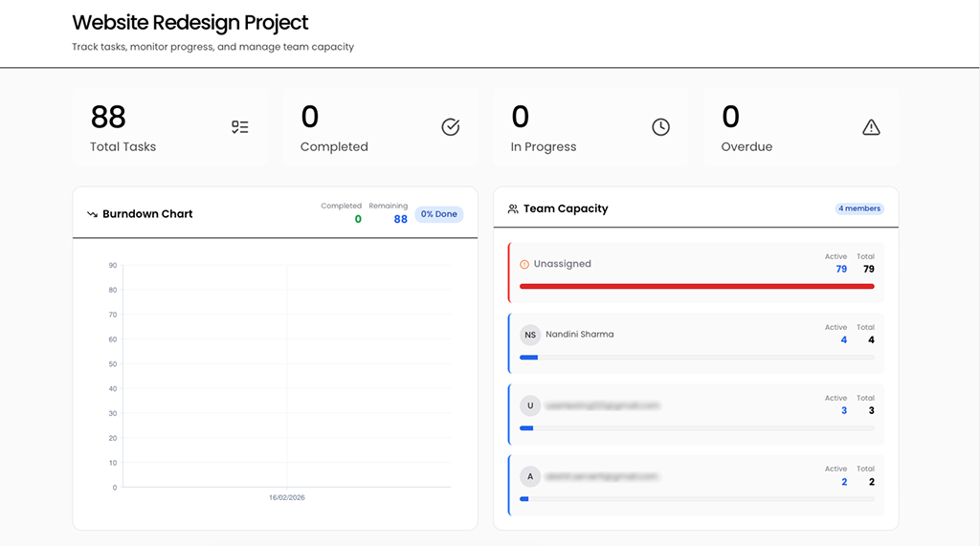Click the Completed card label

(334, 147)
